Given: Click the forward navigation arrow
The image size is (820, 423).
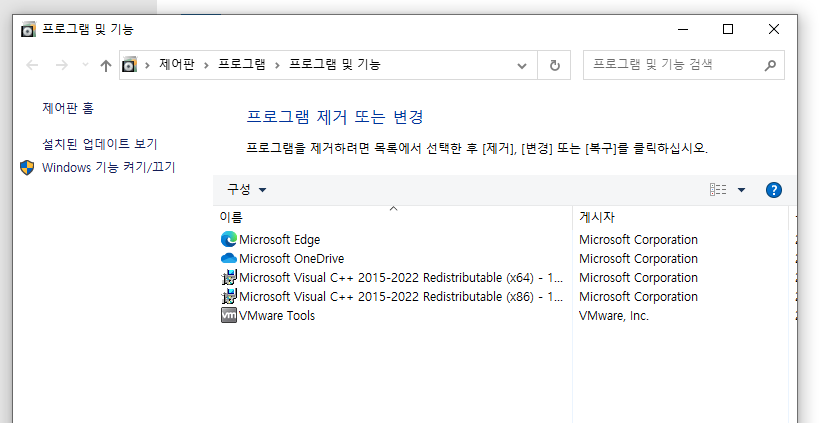Looking at the screenshot, I should click(x=62, y=65).
